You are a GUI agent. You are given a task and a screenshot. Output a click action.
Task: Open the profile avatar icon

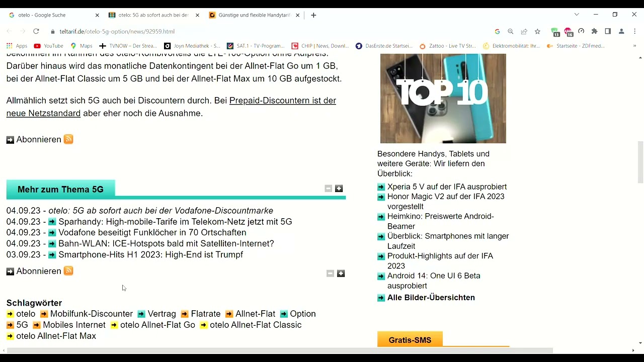[621, 31]
